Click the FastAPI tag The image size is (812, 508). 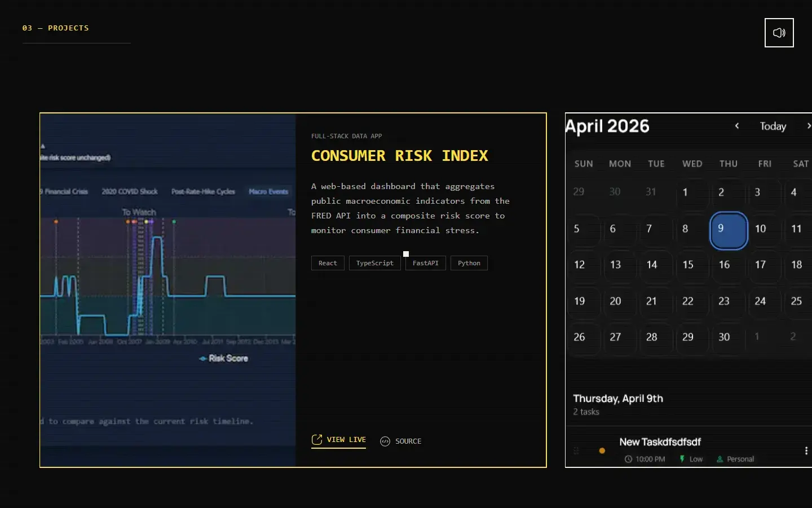pos(426,263)
